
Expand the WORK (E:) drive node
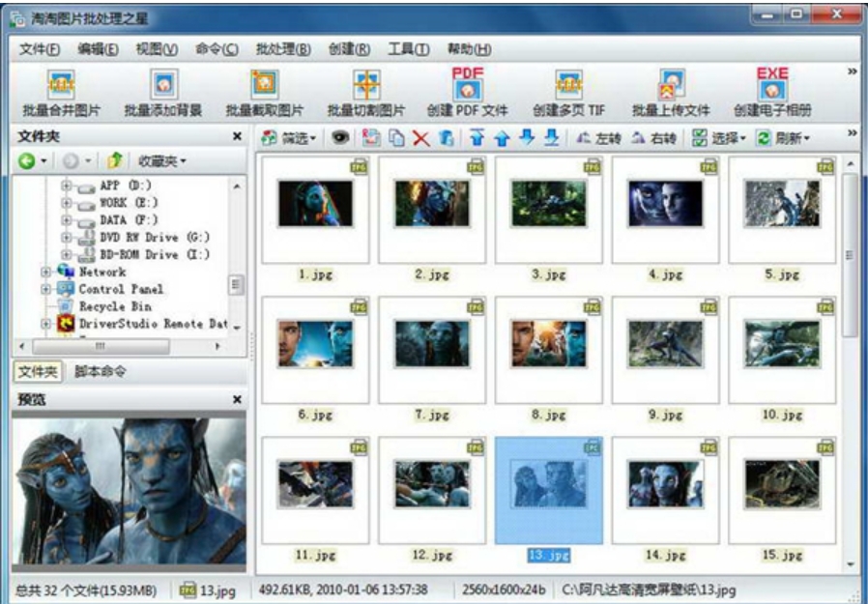66,203
